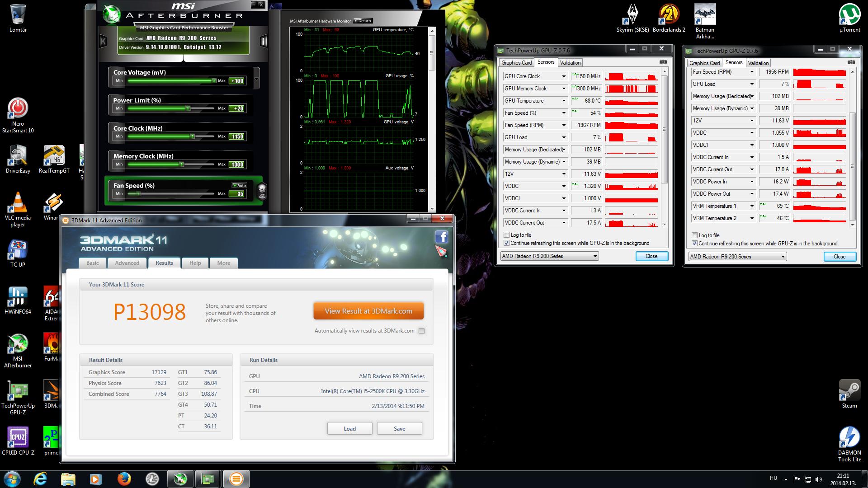Open VLC media player desktop icon

tap(18, 209)
